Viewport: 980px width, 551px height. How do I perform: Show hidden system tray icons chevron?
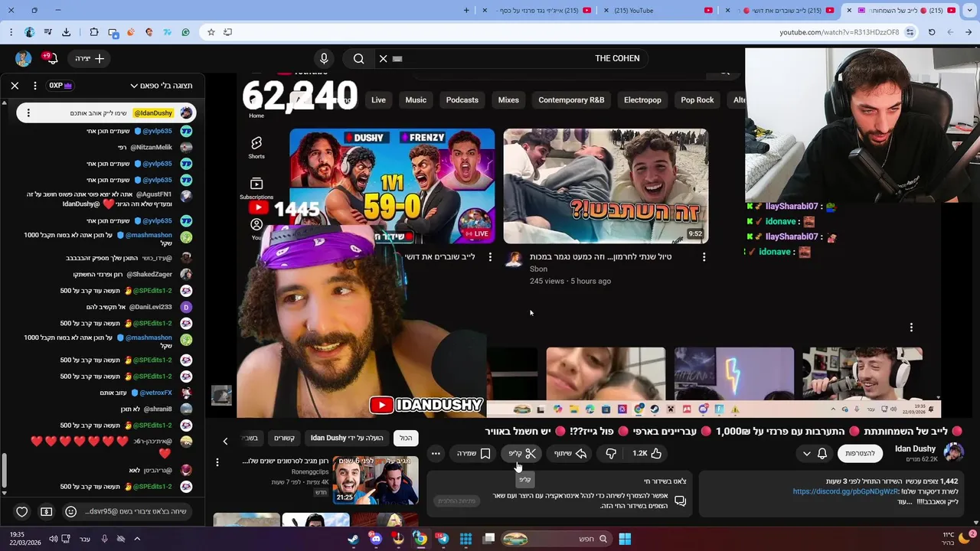click(137, 539)
